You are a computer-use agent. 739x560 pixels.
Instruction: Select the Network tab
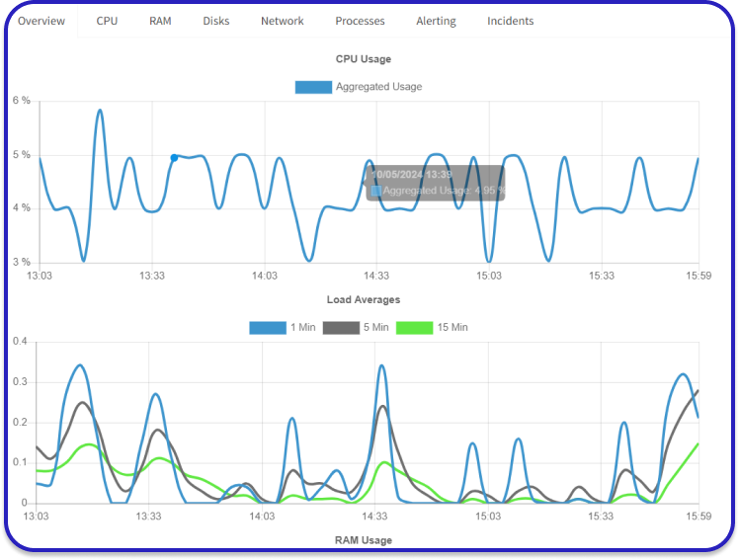pyautogui.click(x=282, y=21)
